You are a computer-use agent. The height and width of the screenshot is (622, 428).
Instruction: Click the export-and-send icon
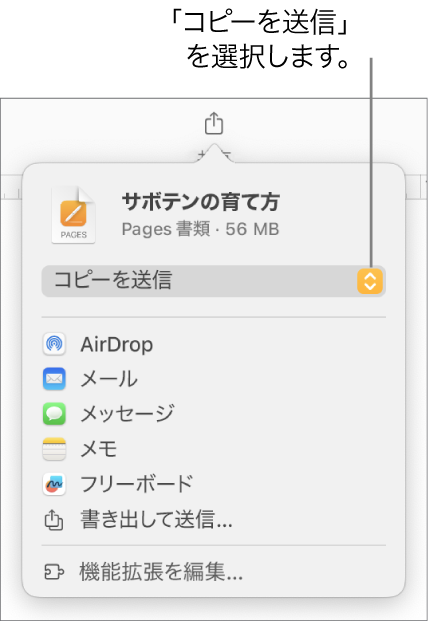tap(54, 520)
